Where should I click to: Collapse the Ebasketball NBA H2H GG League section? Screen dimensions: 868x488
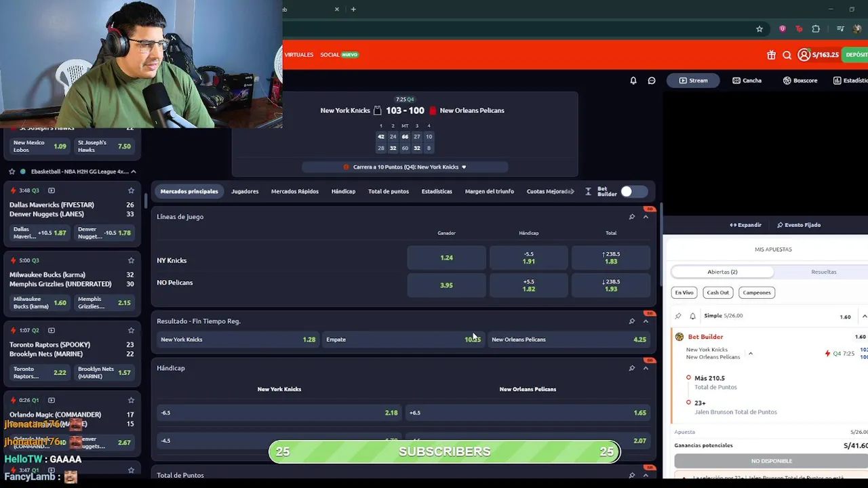pos(134,171)
